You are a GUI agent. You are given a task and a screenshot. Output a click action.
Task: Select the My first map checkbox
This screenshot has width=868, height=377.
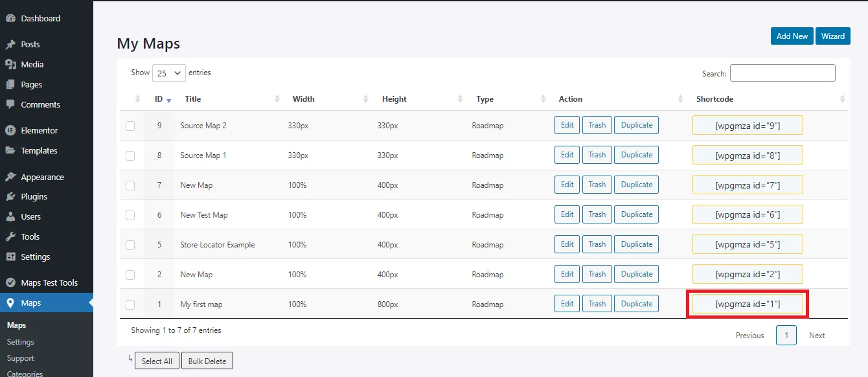click(x=130, y=304)
